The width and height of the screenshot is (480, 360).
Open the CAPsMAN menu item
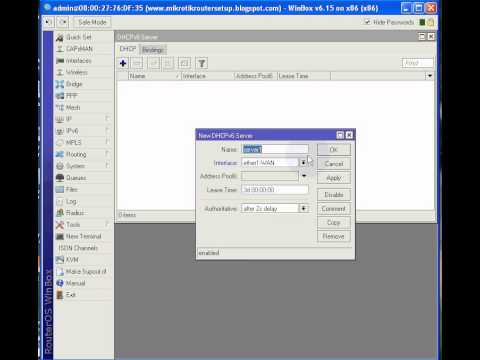click(79, 49)
